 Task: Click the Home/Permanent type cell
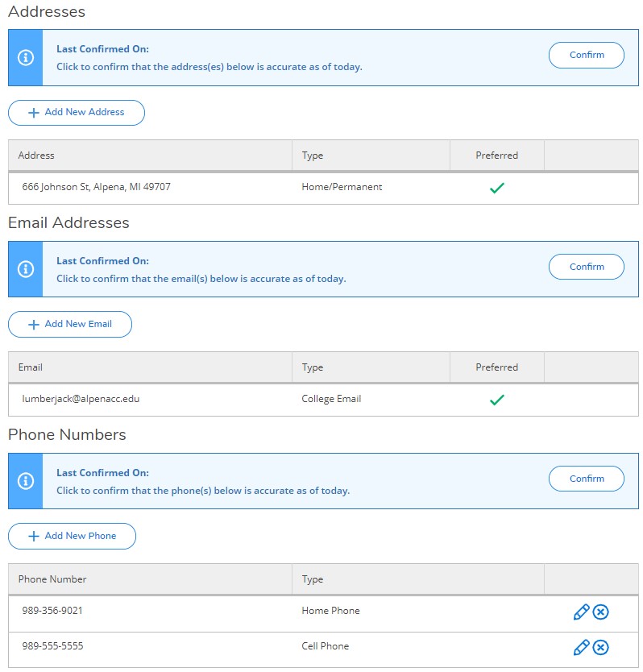(342, 187)
